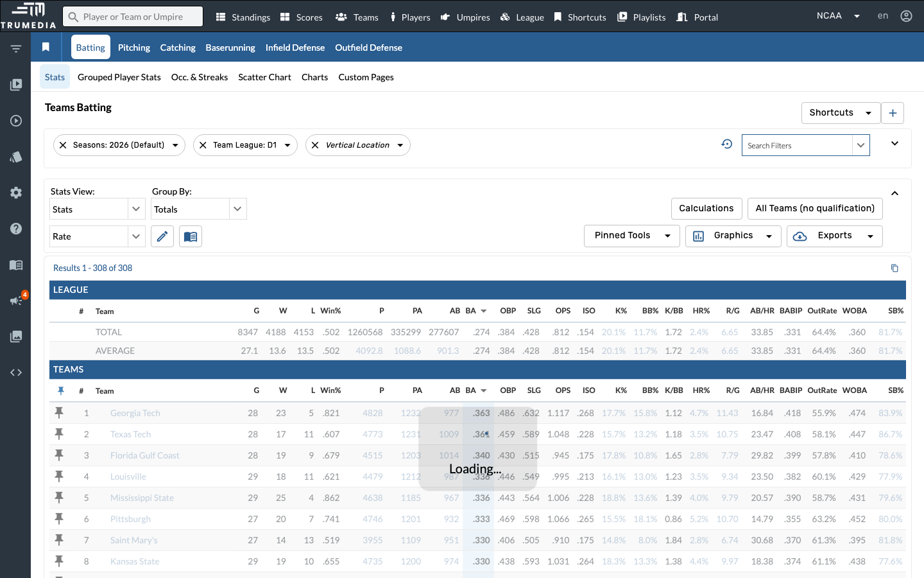Image resolution: width=924 pixels, height=578 pixels.
Task: Pin the Saint Mary's row
Action: 59,539
